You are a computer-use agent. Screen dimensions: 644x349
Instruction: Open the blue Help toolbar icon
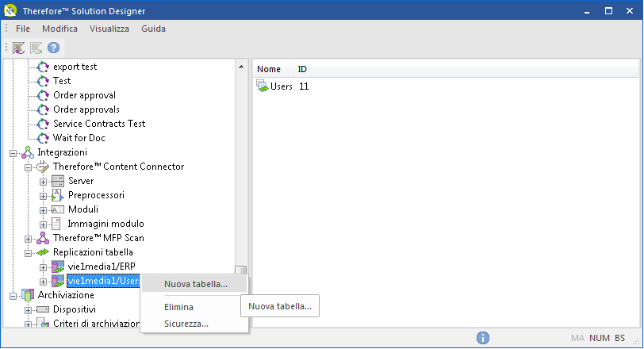click(x=53, y=48)
